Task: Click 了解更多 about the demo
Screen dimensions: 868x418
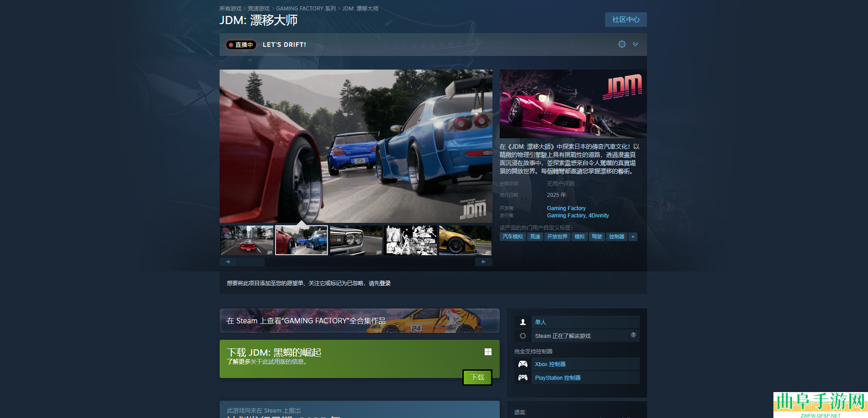Action: click(239, 362)
